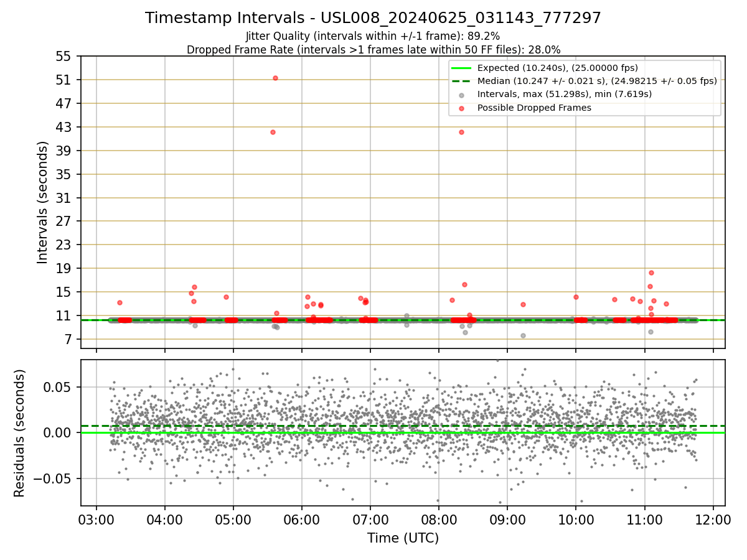747x560 pixels.
Task: Click the 0.05 residuals tick label
Action: (x=59, y=386)
